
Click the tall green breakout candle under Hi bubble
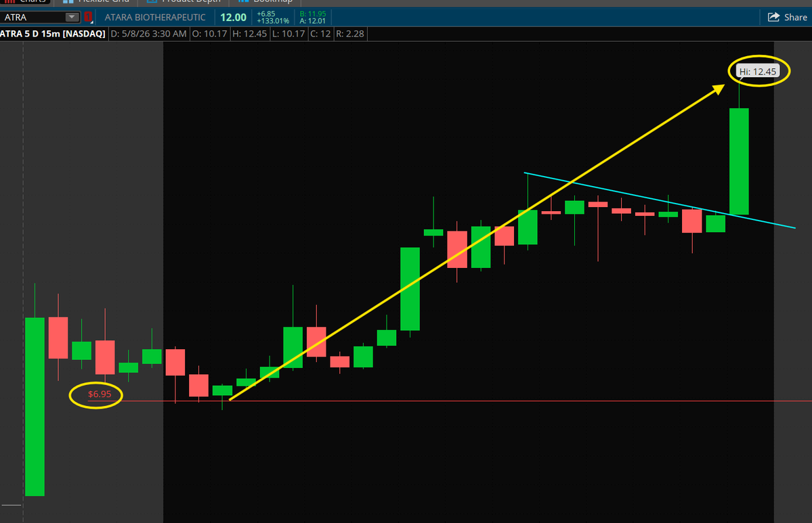pyautogui.click(x=739, y=162)
